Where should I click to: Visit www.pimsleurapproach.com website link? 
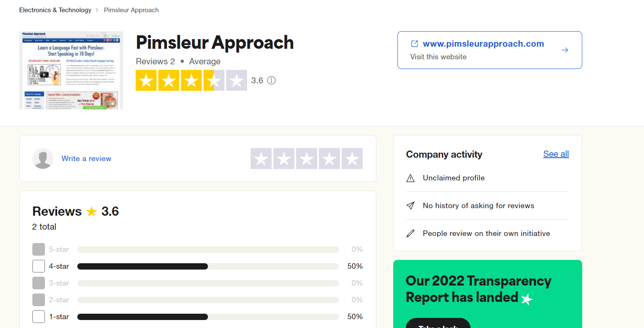(483, 44)
